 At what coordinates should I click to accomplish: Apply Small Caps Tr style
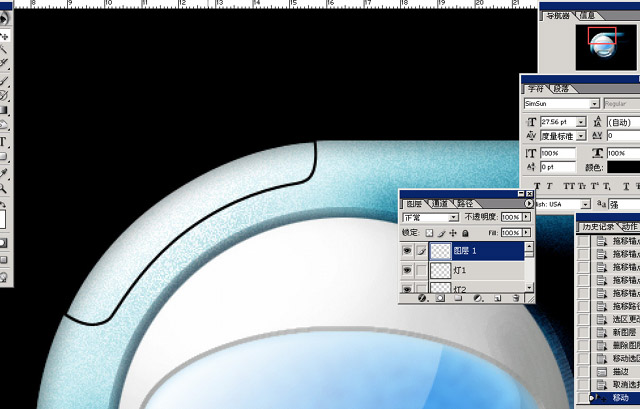(582, 186)
